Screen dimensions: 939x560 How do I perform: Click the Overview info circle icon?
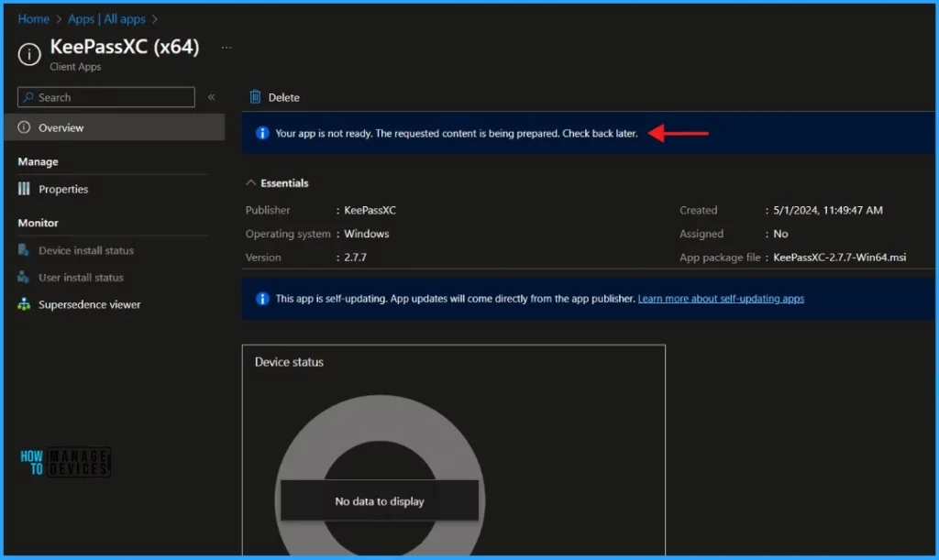24,127
